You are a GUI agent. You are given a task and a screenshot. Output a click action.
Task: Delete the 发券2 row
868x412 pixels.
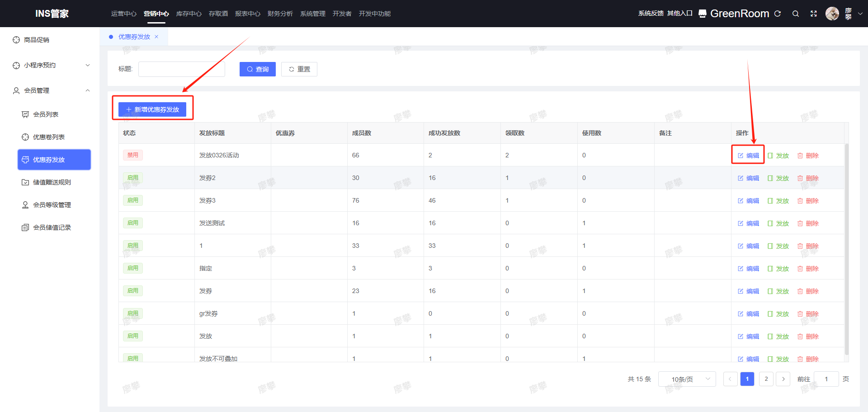(808, 178)
